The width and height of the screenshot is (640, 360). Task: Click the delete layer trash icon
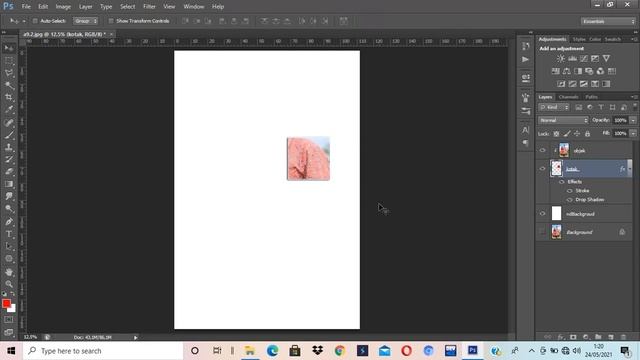click(623, 337)
